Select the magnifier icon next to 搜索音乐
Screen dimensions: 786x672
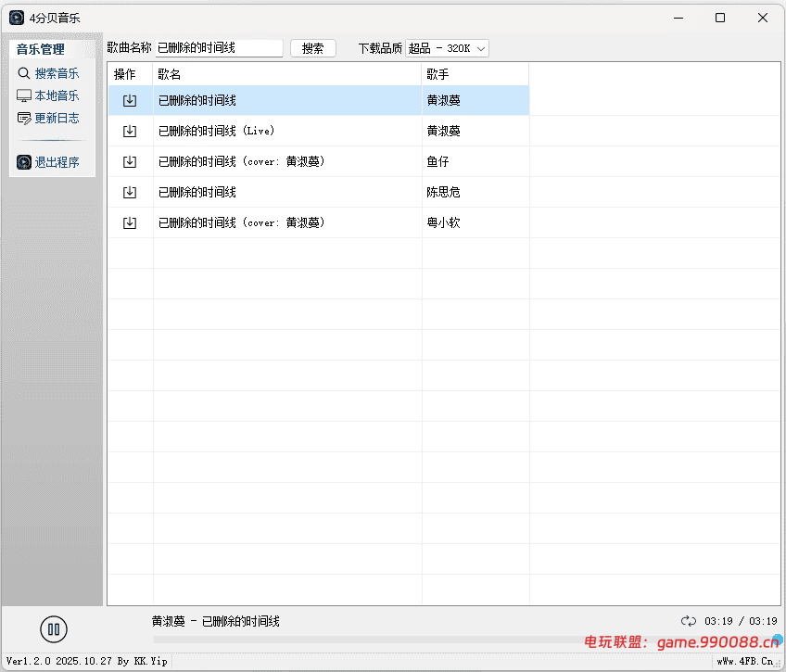pyautogui.click(x=23, y=72)
